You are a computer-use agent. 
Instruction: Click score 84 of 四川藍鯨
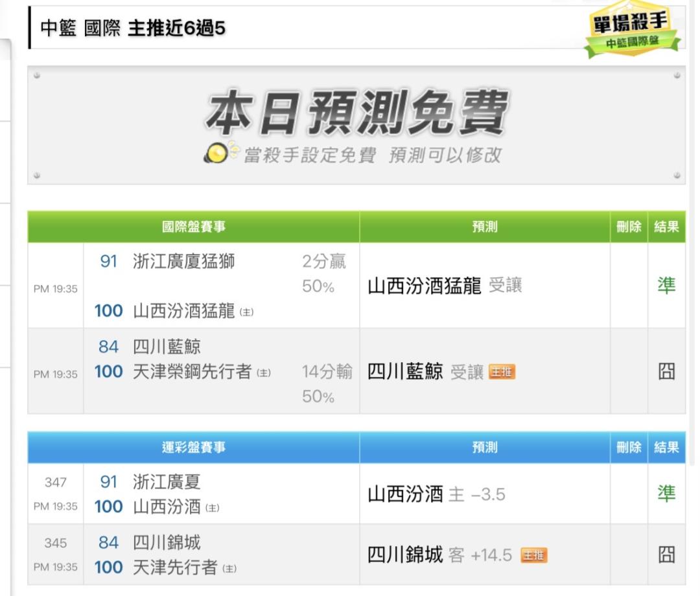click(108, 347)
